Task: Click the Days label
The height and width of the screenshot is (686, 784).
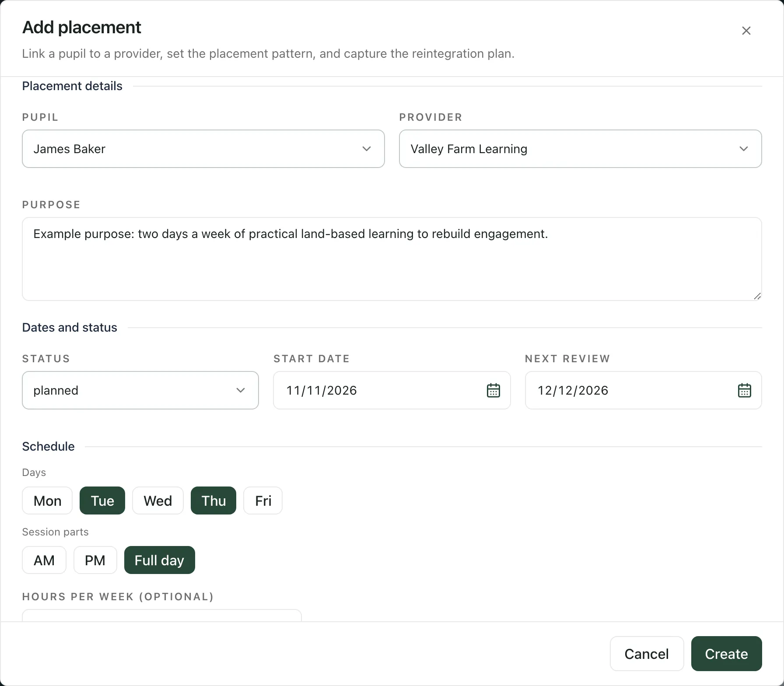Action: [x=34, y=472]
